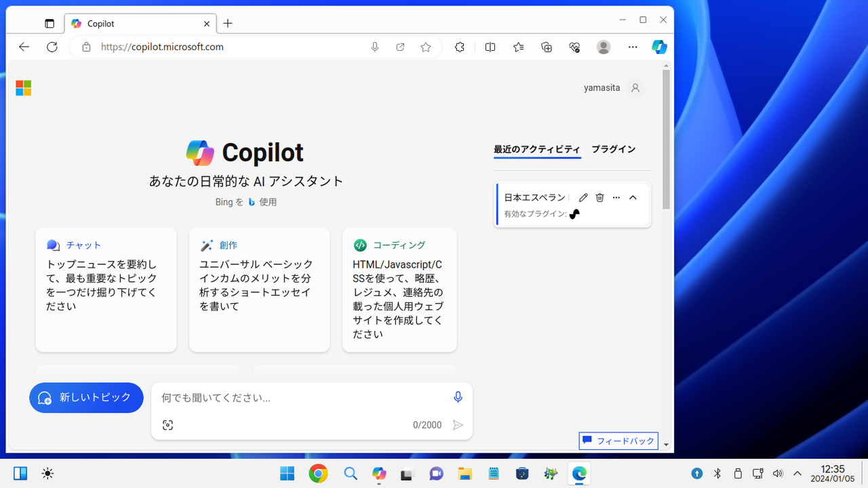
Task: Add this page to favorites with the star
Action: click(x=425, y=47)
